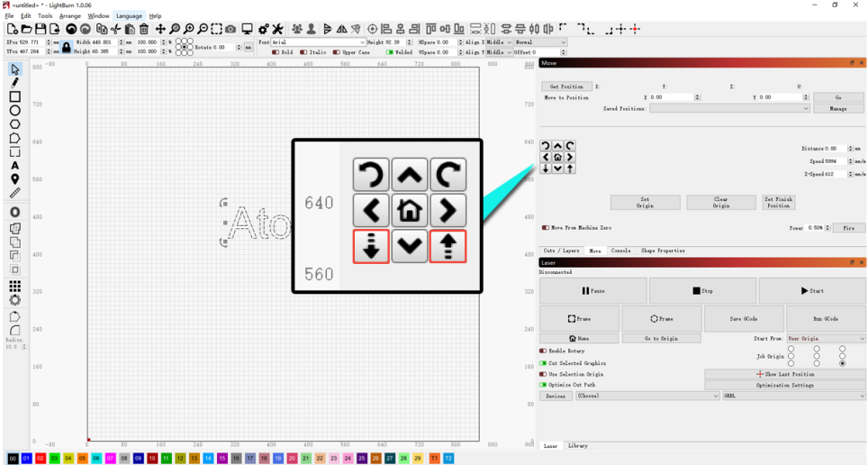The height and width of the screenshot is (465, 868).
Task: Pick orange tool layer T1
Action: 434,459
